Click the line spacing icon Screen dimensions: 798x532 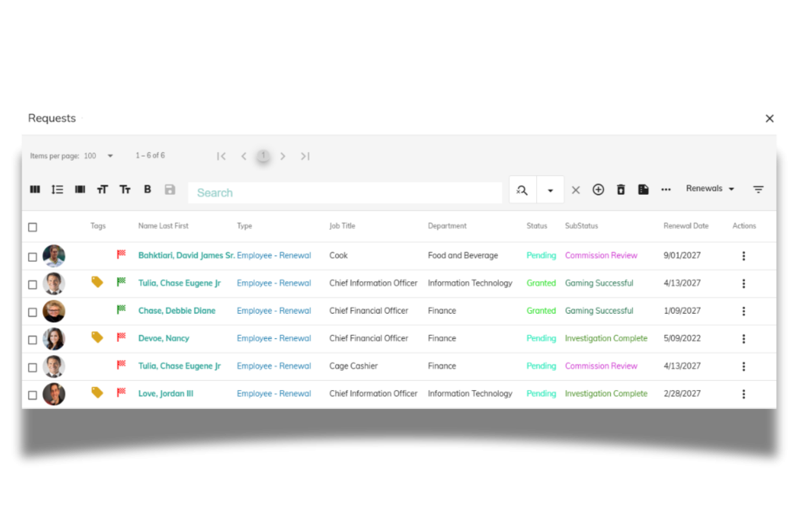point(57,189)
